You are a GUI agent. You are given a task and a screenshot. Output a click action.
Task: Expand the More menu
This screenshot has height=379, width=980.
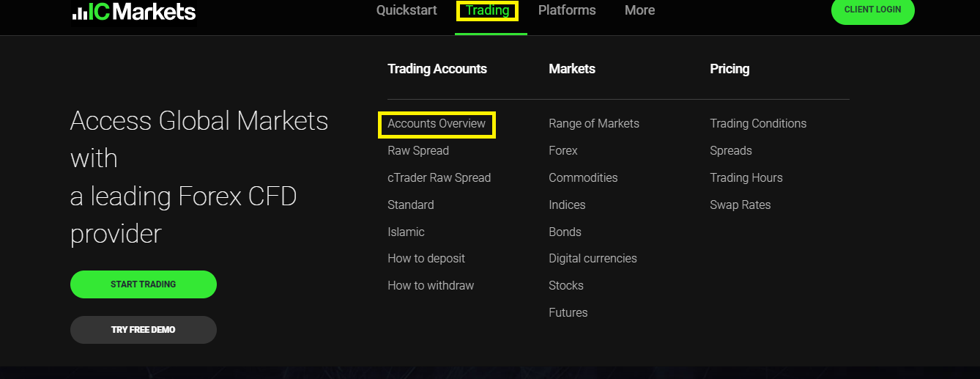640,10
